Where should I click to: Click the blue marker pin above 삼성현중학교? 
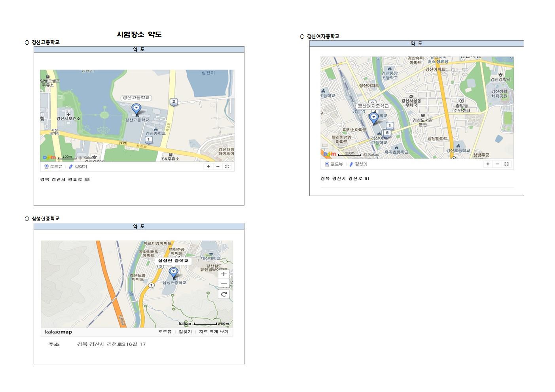(x=173, y=272)
